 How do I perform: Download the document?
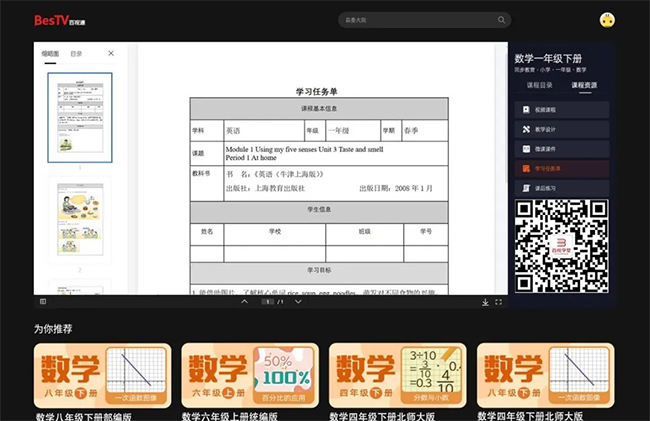coord(485,302)
